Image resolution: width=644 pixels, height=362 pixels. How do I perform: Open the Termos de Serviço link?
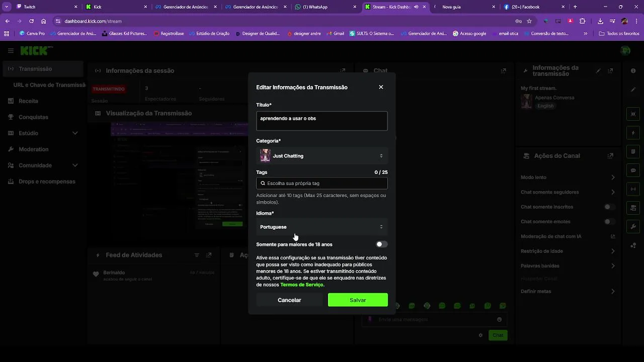click(302, 285)
